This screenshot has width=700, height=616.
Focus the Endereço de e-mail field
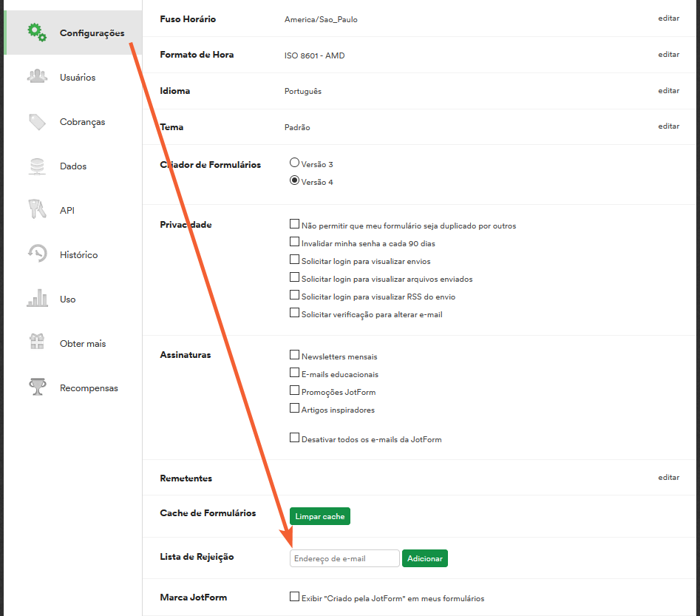tap(344, 558)
